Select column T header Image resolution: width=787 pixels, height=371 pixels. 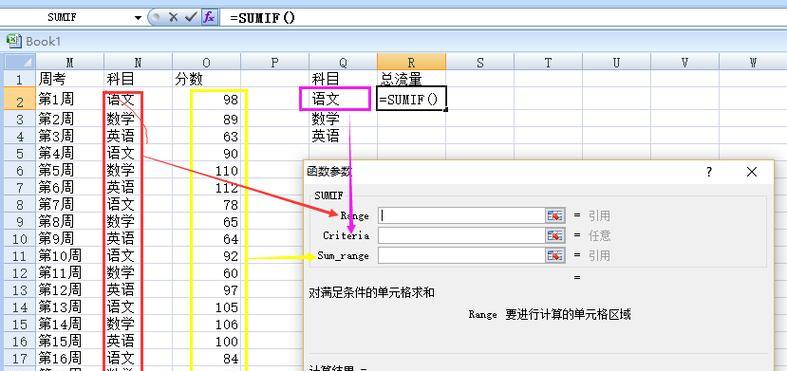(548, 62)
